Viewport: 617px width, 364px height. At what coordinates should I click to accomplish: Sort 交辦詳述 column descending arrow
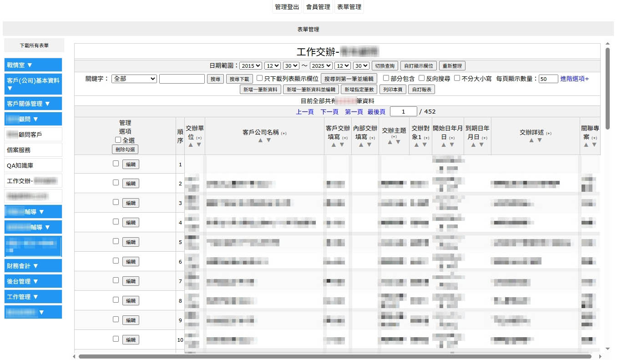click(540, 140)
